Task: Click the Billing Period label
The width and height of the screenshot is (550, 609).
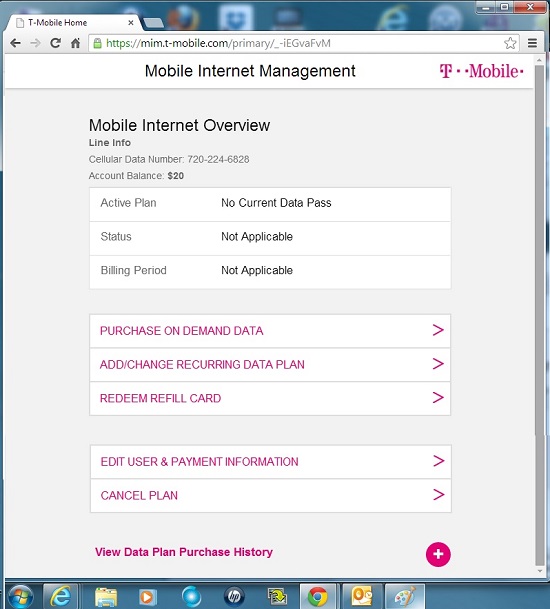Action: pos(134,270)
